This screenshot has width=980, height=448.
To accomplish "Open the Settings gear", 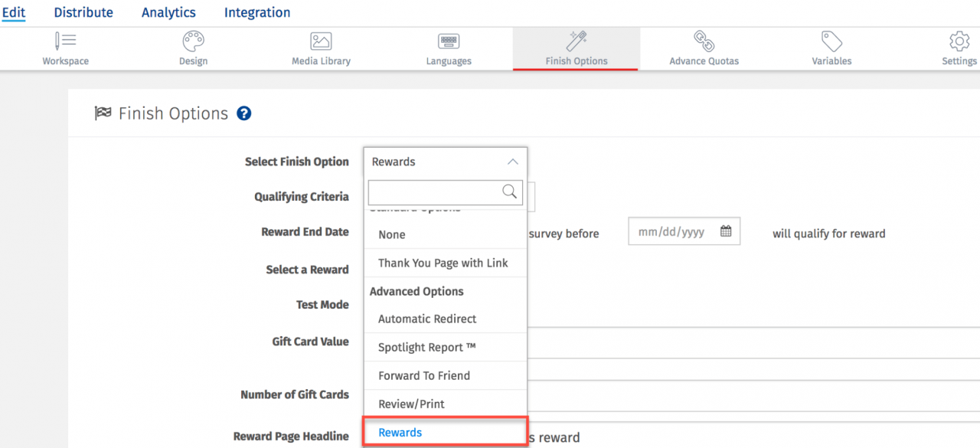I will point(959,47).
